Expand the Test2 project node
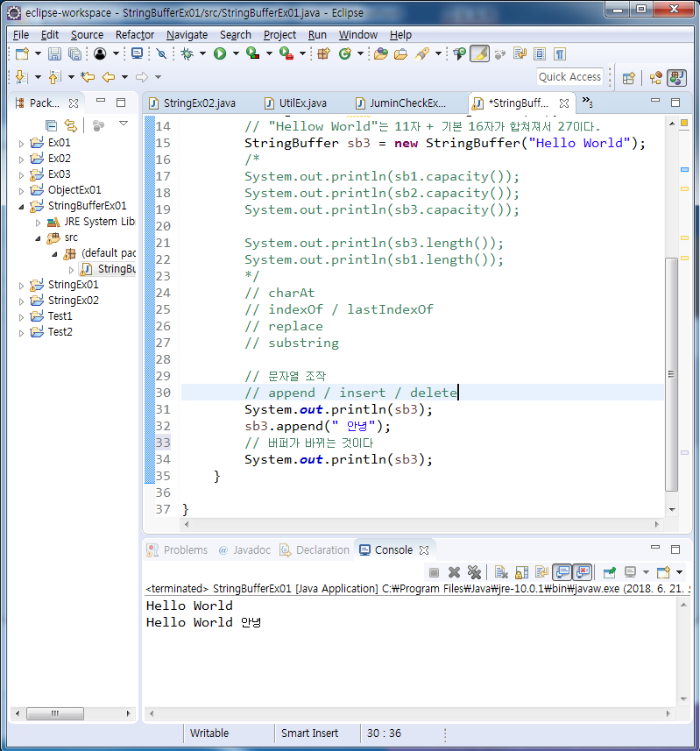700x751 pixels. [x=21, y=333]
